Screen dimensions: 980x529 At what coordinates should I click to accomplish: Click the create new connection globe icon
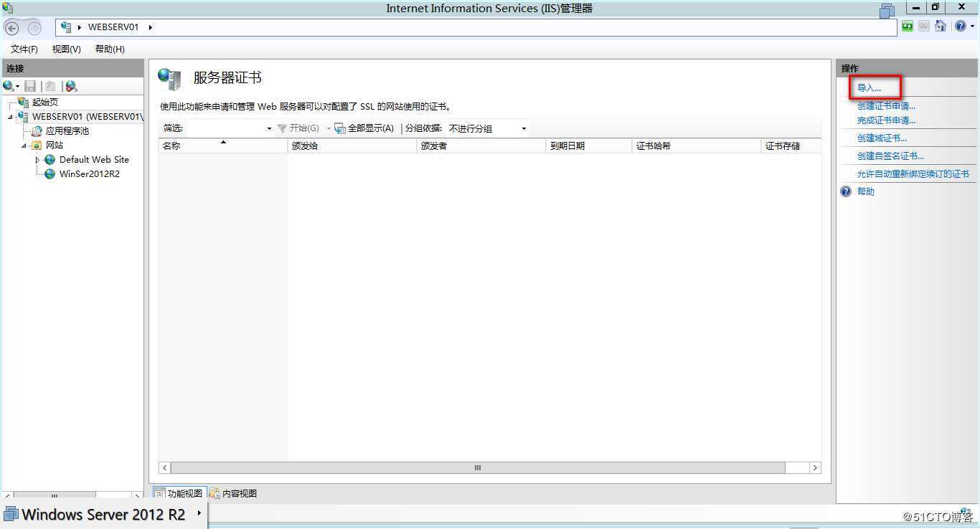pyautogui.click(x=9, y=86)
